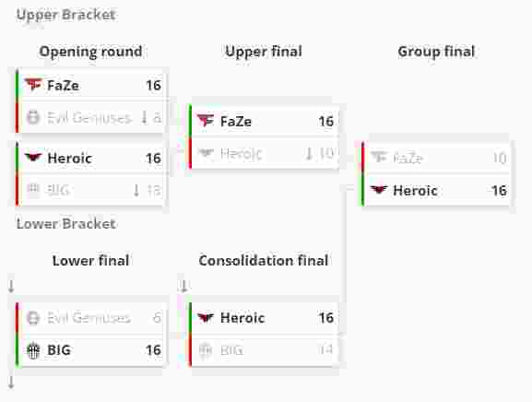Screen dimensions: 532x402
Task: Click drop-down arrow beside Evil Geniuses score
Action: 145,117
